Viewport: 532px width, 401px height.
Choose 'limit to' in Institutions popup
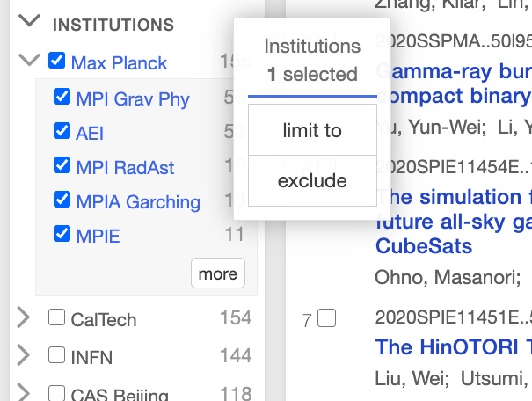pyautogui.click(x=312, y=130)
